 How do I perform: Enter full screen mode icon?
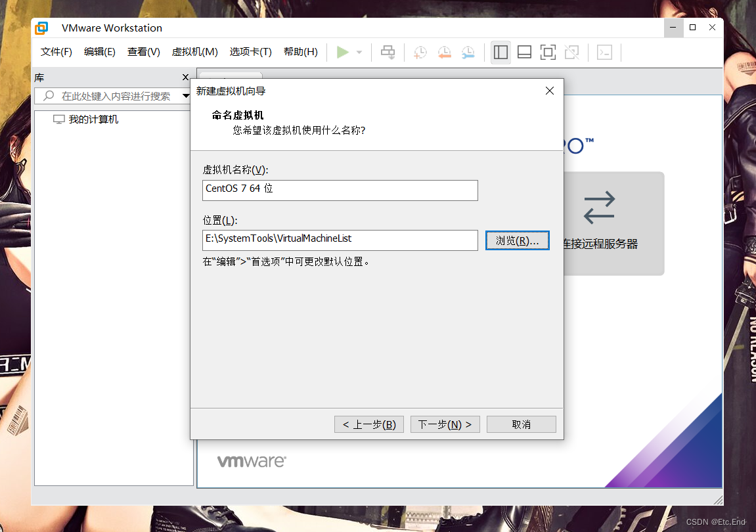(x=548, y=52)
